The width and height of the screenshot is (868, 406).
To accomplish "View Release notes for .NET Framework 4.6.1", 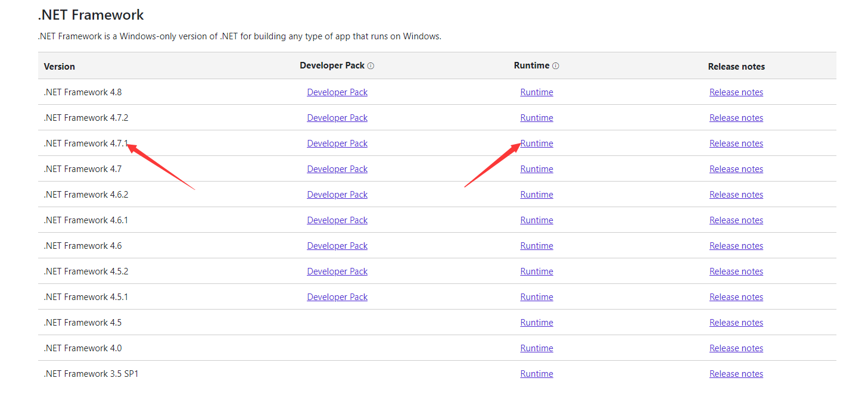I will click(736, 220).
